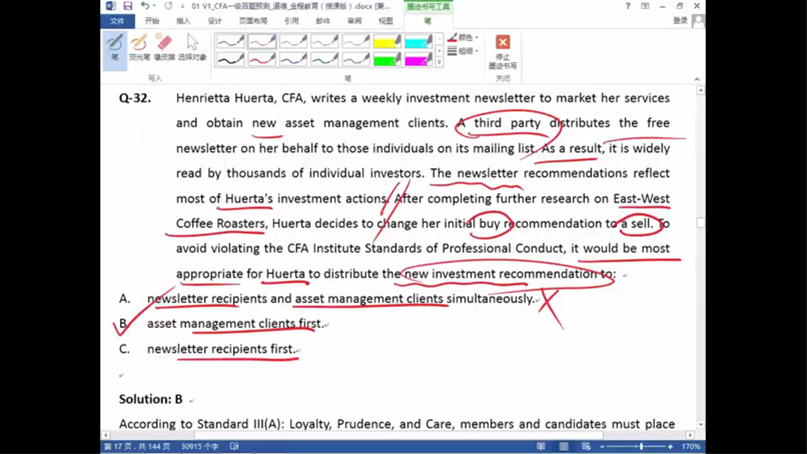807x454 pixels.
Task: Open the pen Thickness (粗细) dropdown
Action: (462, 51)
